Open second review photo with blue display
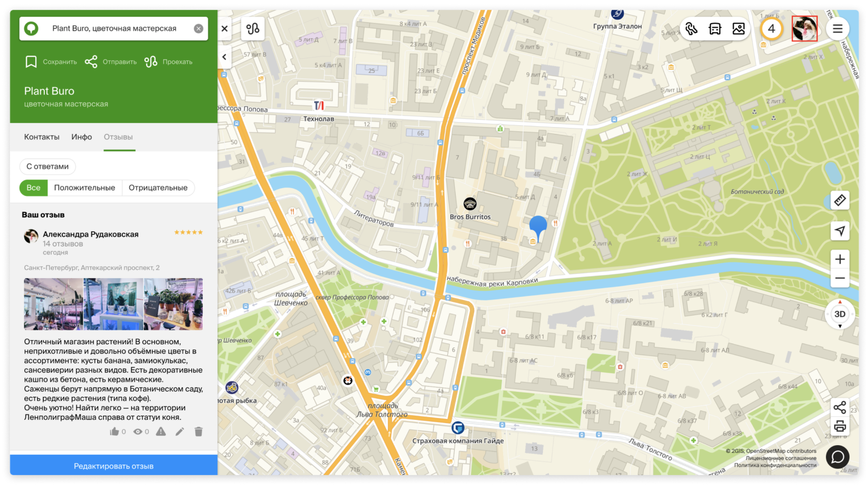Image resolution: width=868 pixels, height=485 pixels. [x=113, y=304]
